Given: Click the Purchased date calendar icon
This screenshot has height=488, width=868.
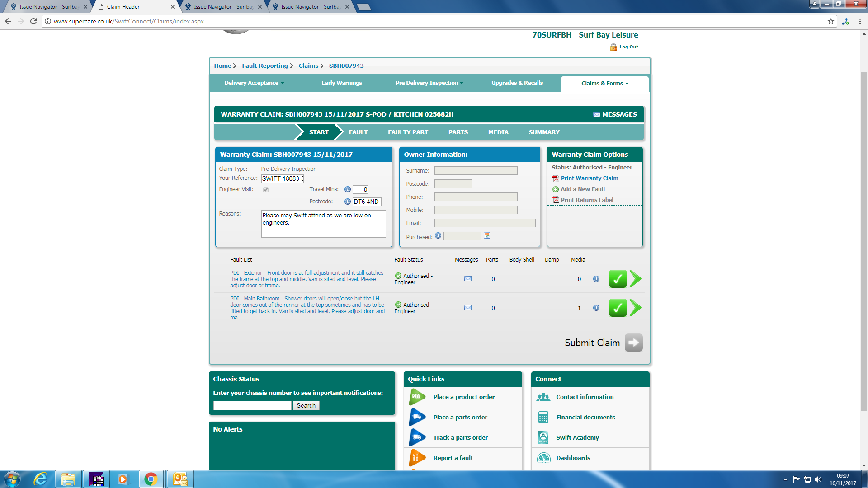Looking at the screenshot, I should point(487,236).
